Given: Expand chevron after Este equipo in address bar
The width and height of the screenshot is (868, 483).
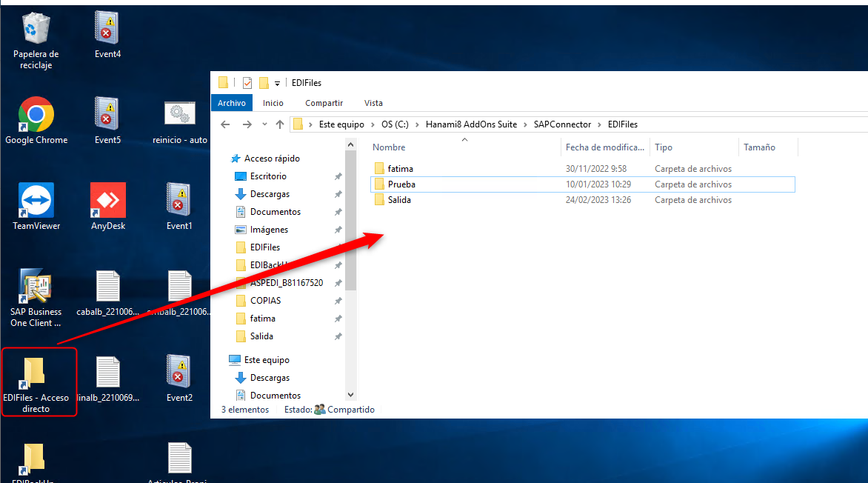Looking at the screenshot, I should (373, 124).
